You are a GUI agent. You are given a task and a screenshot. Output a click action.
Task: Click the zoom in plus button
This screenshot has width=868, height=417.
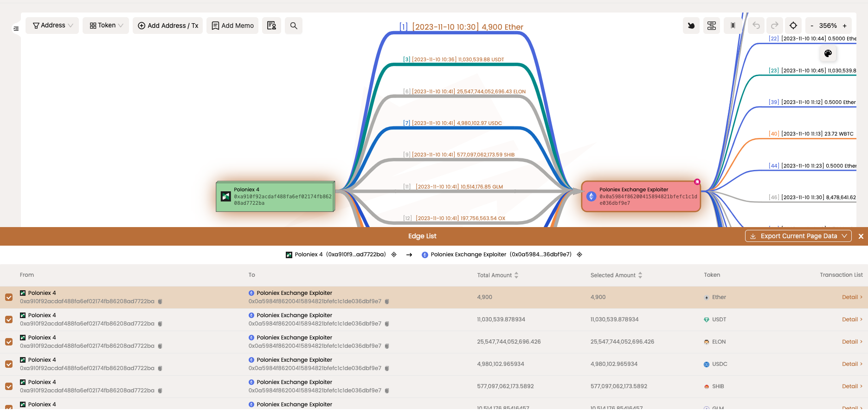[x=844, y=26]
